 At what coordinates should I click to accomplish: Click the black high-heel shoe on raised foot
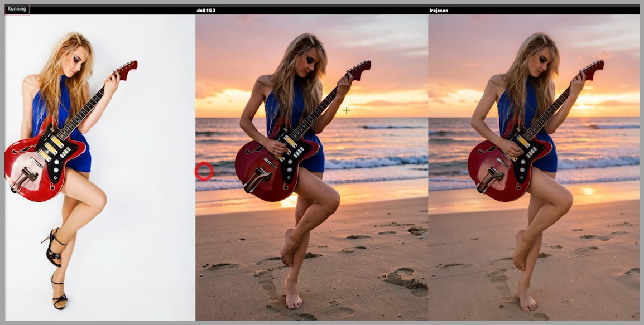pyautogui.click(x=54, y=248)
